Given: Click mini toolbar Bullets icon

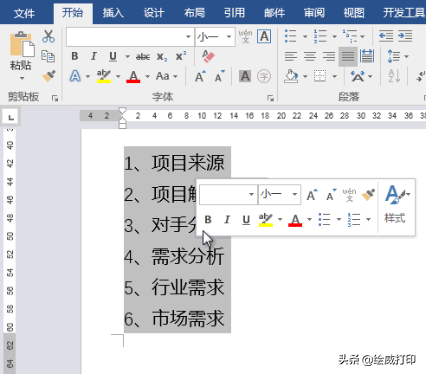Looking at the screenshot, I should click(x=324, y=220).
